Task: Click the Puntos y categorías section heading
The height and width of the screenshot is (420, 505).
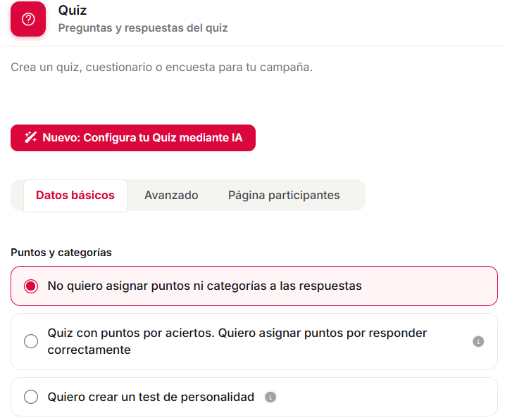Action: pos(61,253)
